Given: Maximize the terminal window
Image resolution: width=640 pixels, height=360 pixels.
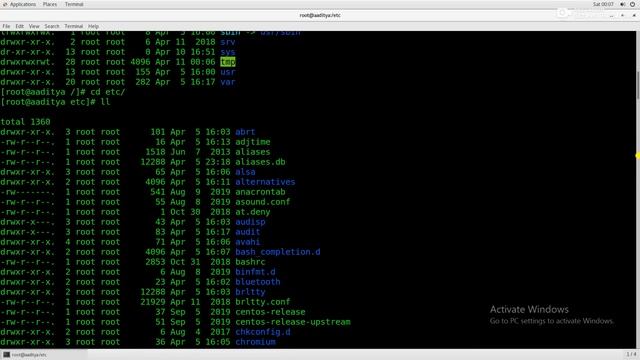Looking at the screenshot, I should [622, 15].
